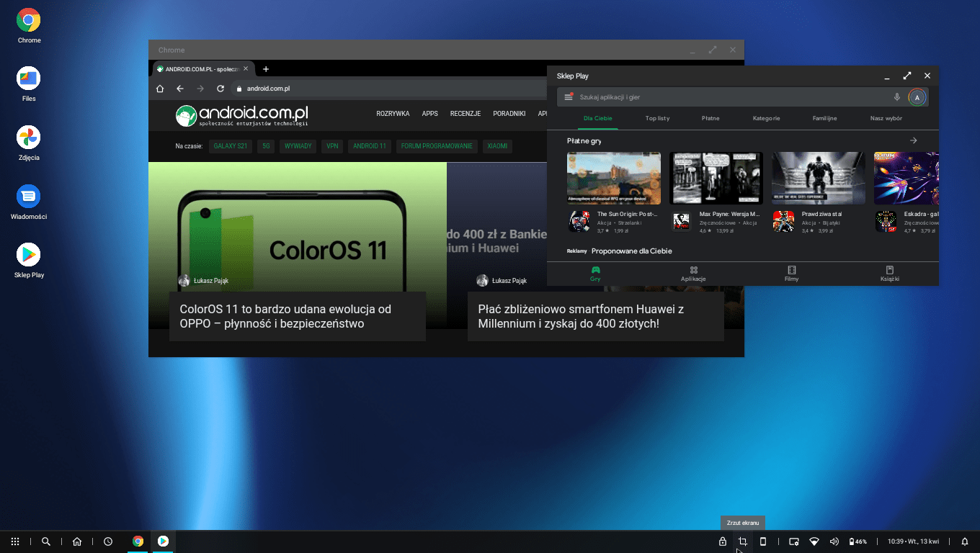Viewport: 980px width, 553px height.
Task: Toggle the lock screen icon in tray
Action: [722, 541]
